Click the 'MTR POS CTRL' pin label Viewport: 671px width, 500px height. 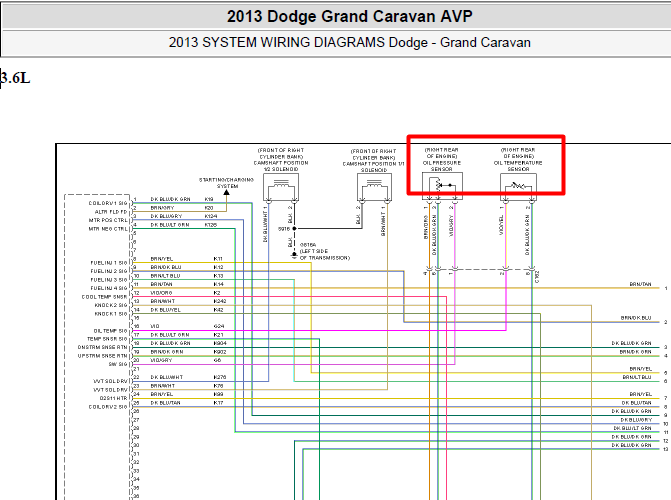(x=108, y=220)
